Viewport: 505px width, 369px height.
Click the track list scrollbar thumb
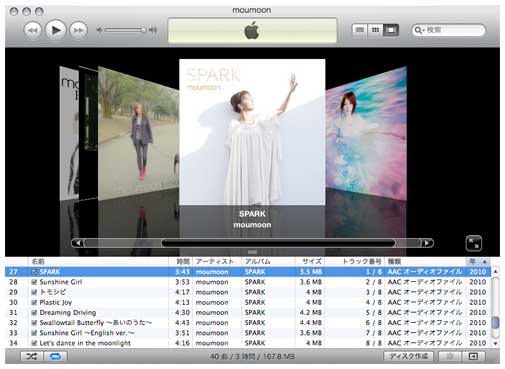click(x=495, y=322)
